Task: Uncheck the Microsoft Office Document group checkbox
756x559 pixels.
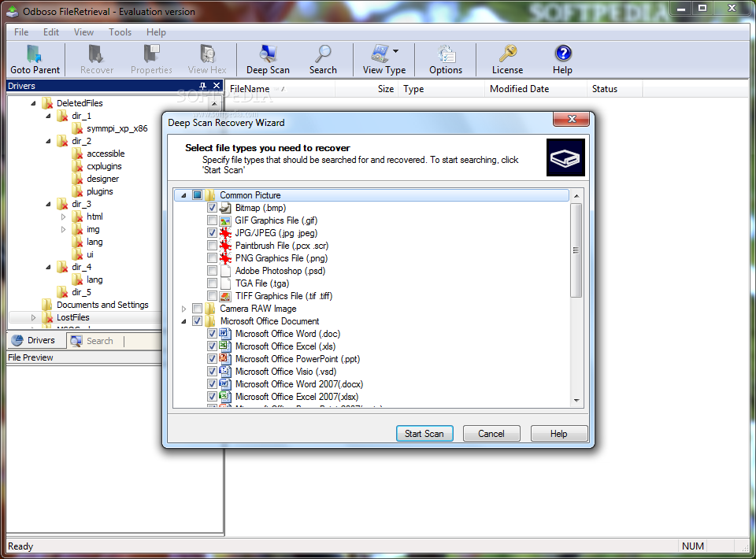Action: click(197, 321)
